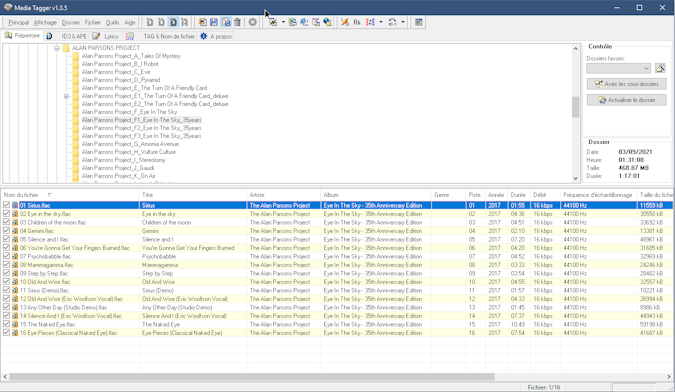
Task: Click the Avec les sous-dossiers button
Action: [x=626, y=84]
